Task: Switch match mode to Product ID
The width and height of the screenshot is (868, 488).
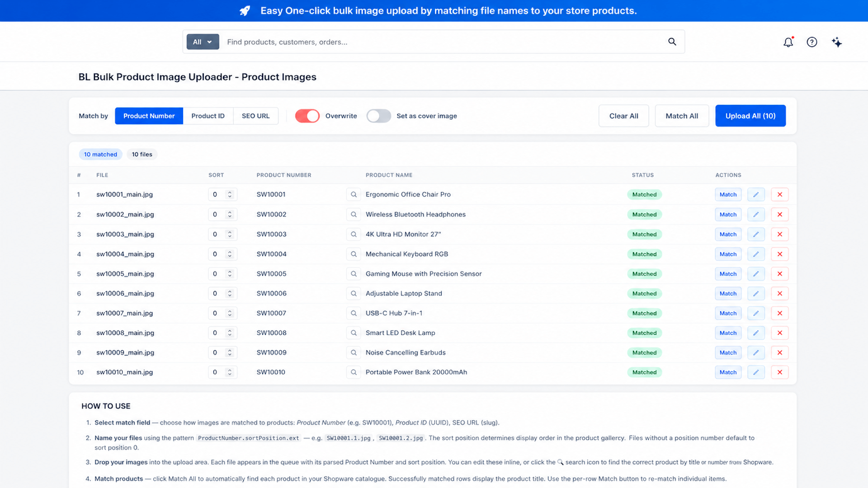Action: (x=208, y=116)
